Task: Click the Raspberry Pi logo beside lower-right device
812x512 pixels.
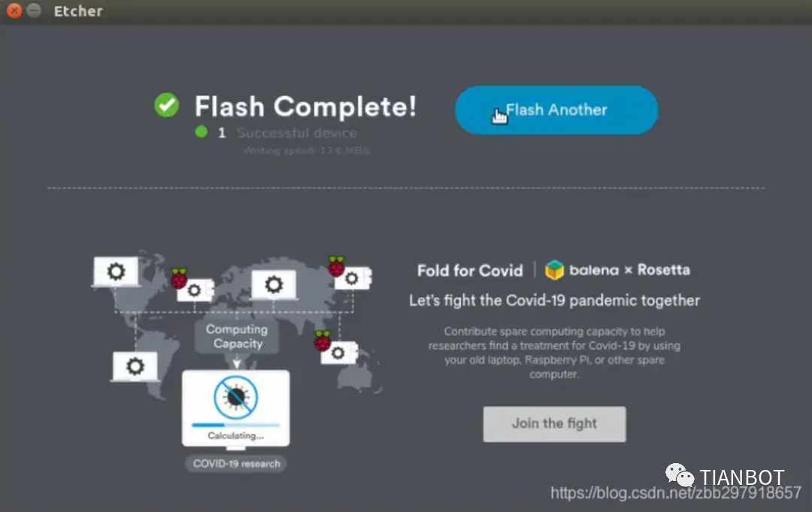Action: pyautogui.click(x=323, y=341)
